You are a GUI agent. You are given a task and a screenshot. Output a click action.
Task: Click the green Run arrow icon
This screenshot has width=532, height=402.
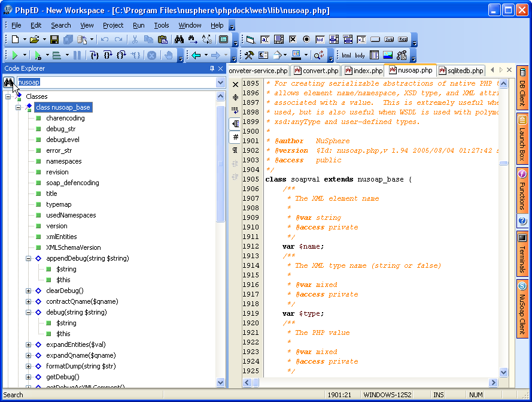14,55
